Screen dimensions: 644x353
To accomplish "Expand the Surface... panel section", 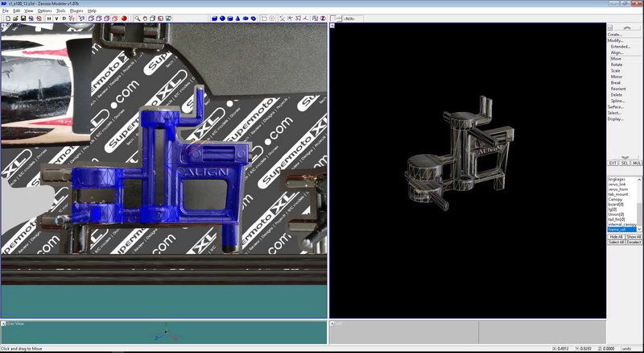I will (616, 106).
